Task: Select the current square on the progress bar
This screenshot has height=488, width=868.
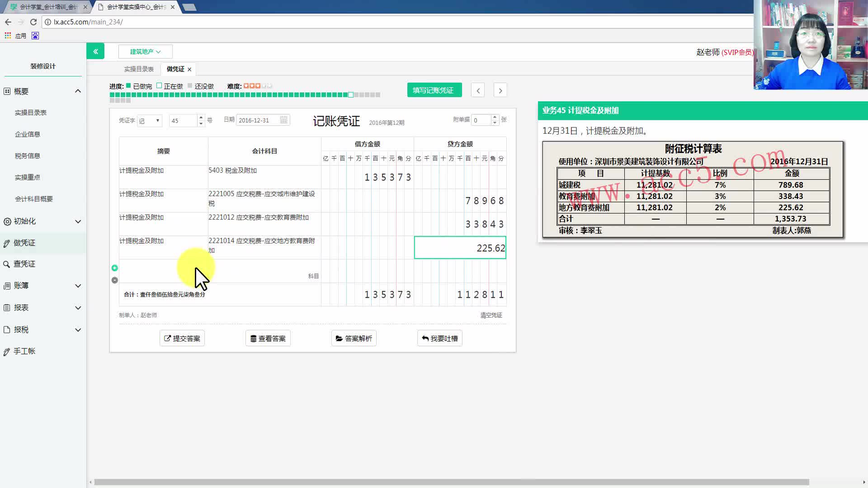Action: click(x=351, y=95)
